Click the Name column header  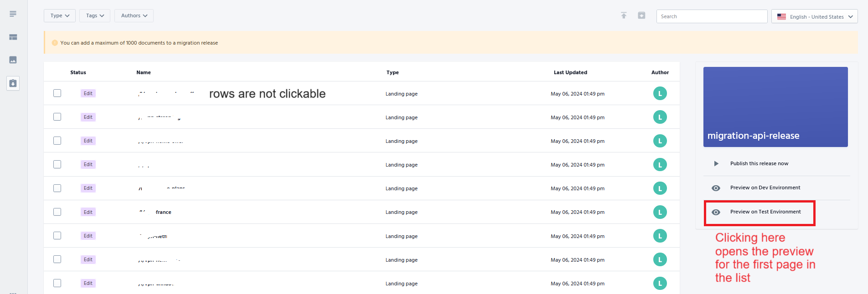(x=144, y=72)
